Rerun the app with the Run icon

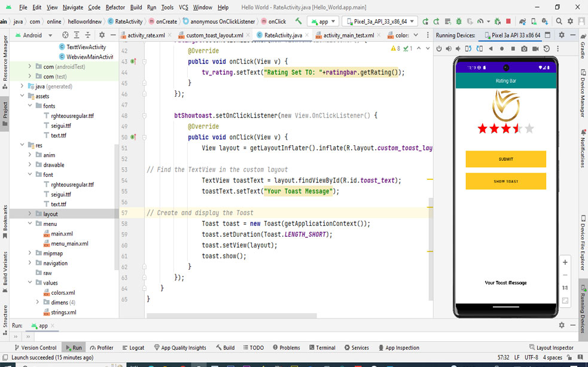click(425, 22)
